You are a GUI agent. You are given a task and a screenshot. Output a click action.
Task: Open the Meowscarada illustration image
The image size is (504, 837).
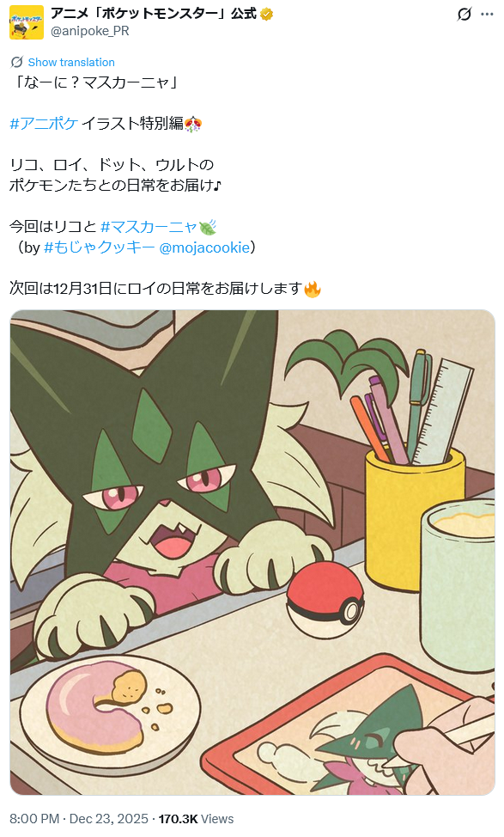[x=252, y=553]
